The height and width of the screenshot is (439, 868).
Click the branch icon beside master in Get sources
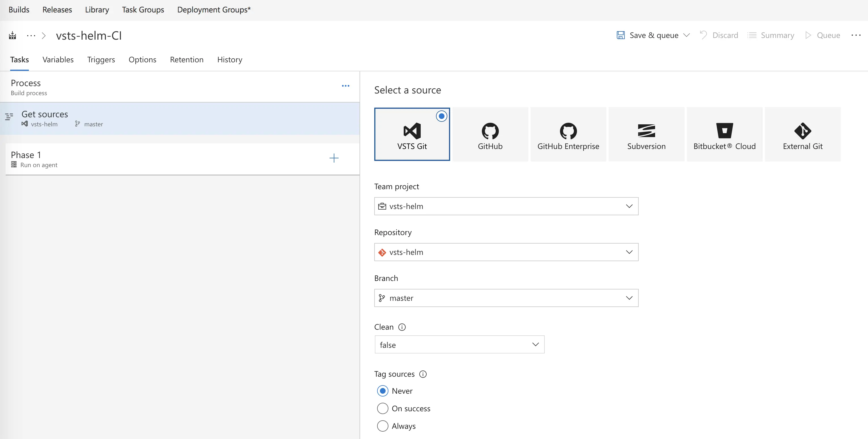(x=78, y=124)
